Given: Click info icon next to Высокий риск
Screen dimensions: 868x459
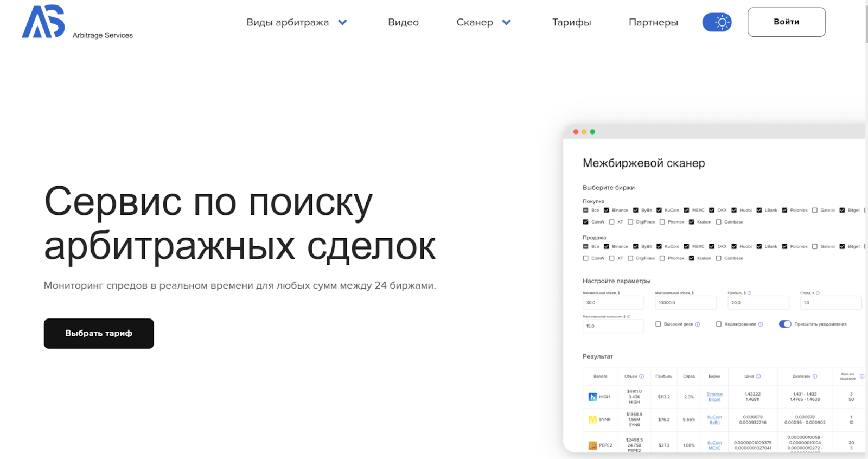Looking at the screenshot, I should coord(698,324).
